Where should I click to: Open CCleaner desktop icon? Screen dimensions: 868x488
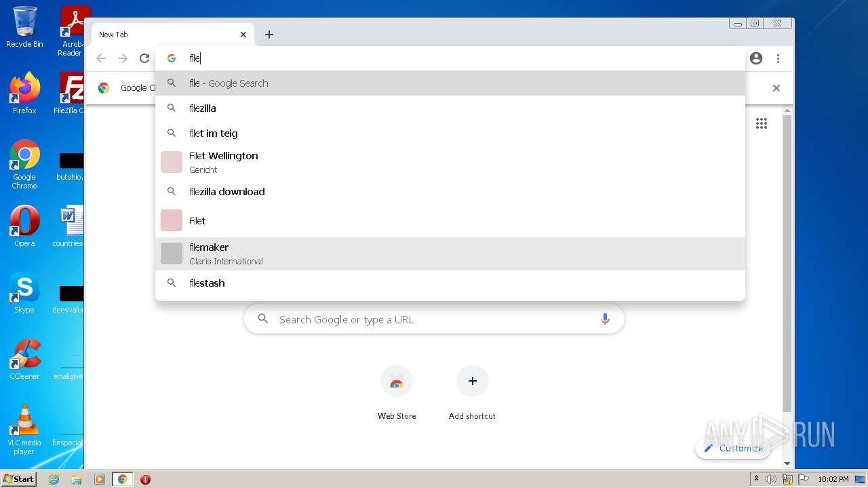tap(24, 359)
